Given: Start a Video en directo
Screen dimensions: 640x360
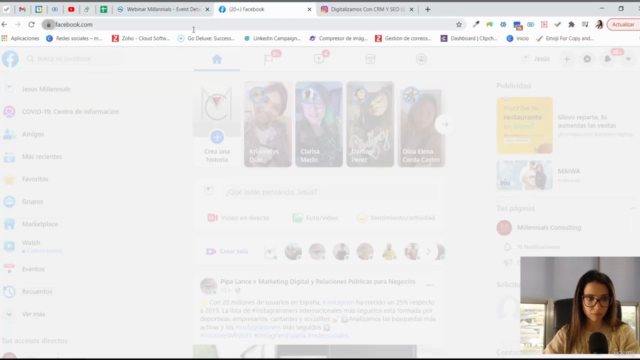Looking at the screenshot, I should [x=238, y=218].
